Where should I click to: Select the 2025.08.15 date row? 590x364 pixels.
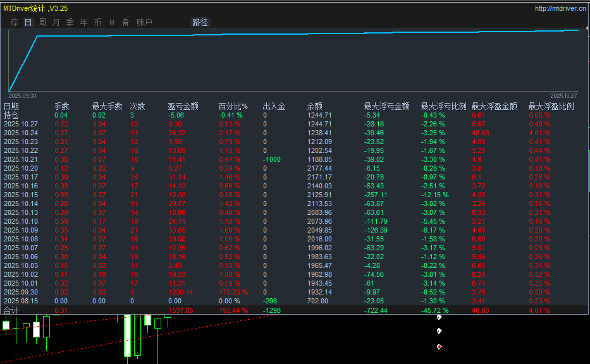coord(21,301)
